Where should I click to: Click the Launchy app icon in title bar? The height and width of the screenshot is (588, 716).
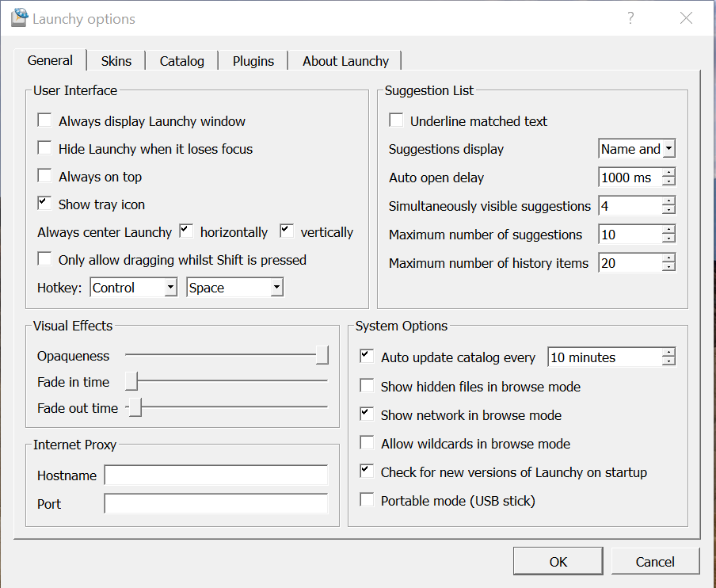pos(19,18)
